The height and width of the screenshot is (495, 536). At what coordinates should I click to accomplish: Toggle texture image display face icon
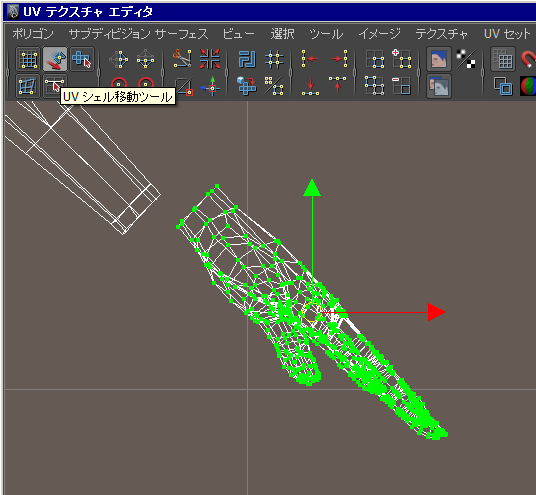tap(439, 59)
